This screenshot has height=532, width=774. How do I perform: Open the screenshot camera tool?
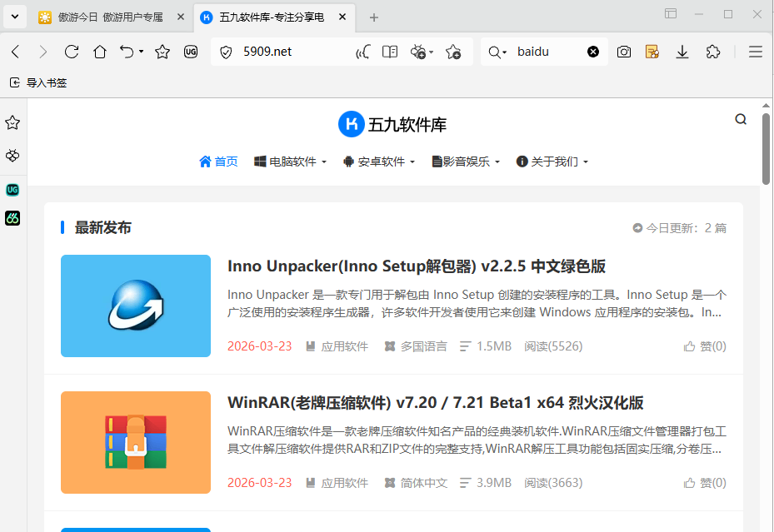[624, 52]
